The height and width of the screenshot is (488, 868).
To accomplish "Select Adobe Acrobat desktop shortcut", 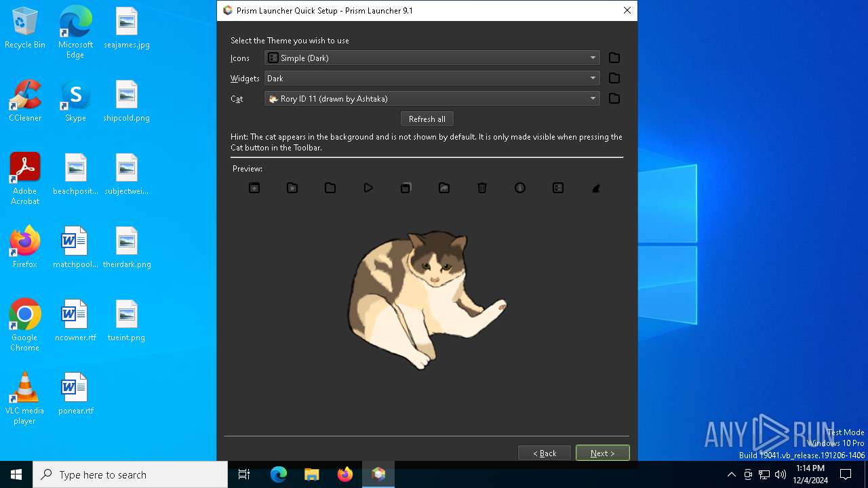I will pyautogui.click(x=25, y=179).
